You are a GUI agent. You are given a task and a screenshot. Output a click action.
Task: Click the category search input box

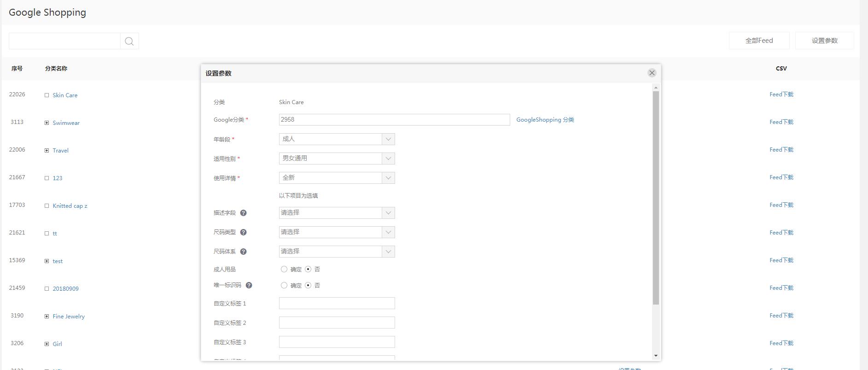coord(64,41)
